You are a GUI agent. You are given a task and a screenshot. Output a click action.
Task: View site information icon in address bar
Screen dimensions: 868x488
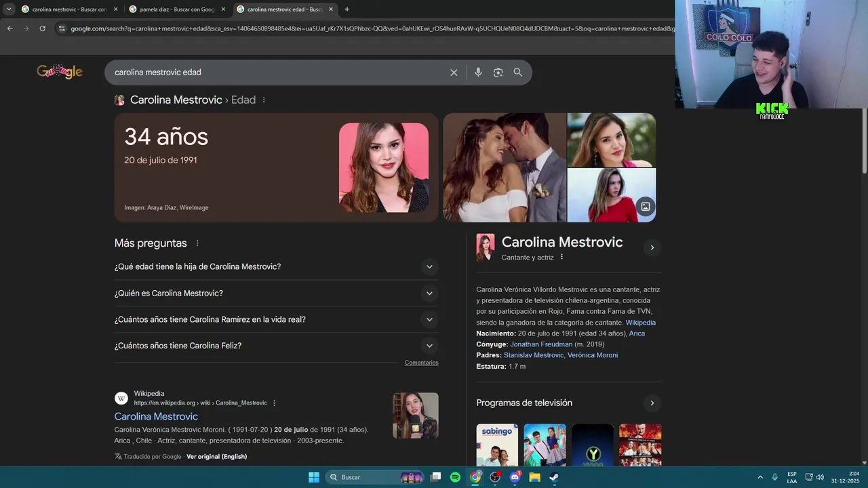coord(61,28)
